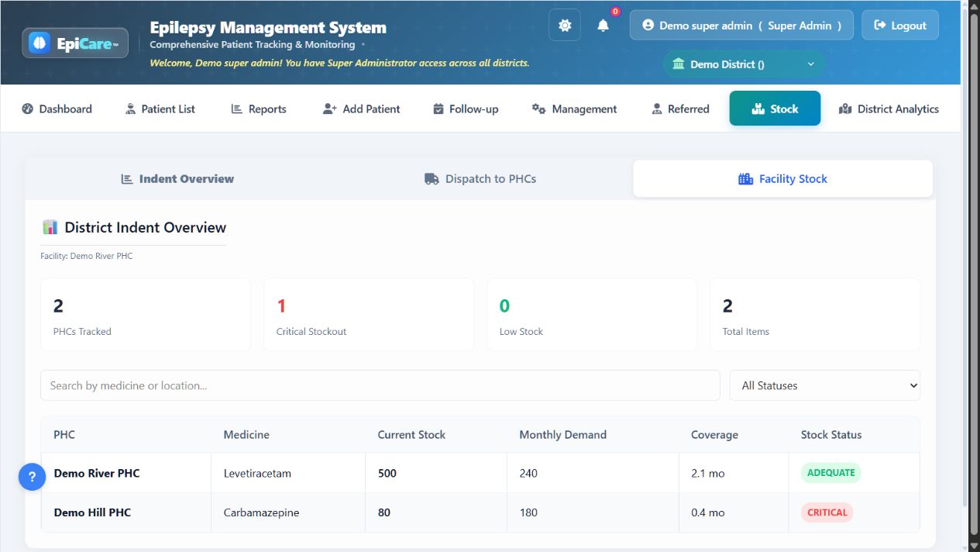
Task: Click the Referred doctor icon
Action: coord(657,109)
